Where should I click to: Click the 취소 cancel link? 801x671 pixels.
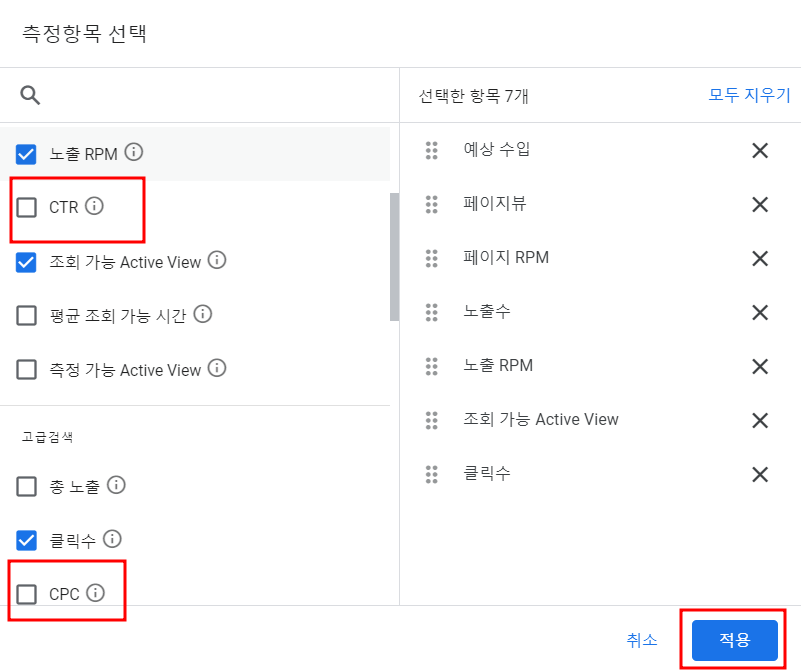tap(642, 640)
